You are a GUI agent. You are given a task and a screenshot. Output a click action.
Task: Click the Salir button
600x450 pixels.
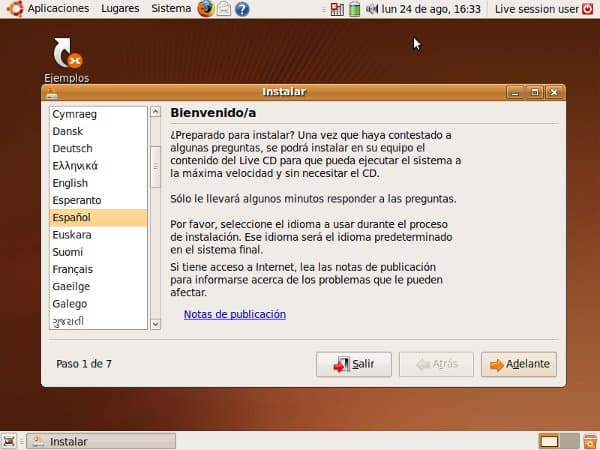point(353,365)
